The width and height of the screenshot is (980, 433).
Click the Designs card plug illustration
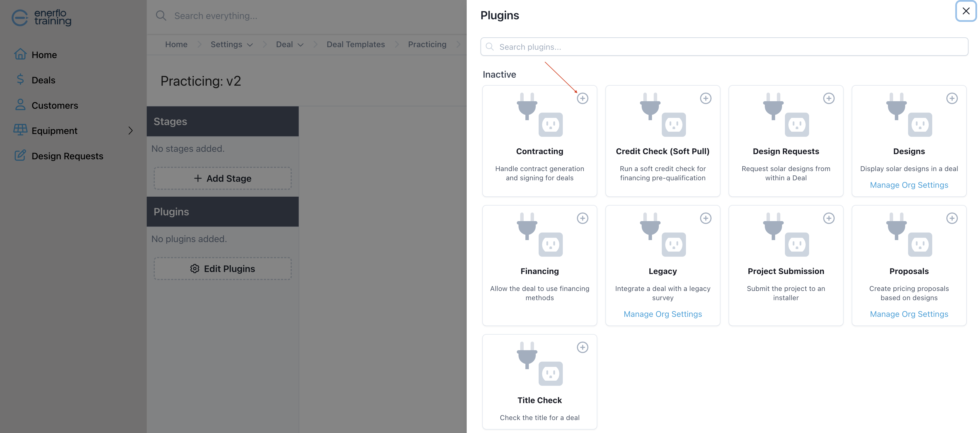909,114
